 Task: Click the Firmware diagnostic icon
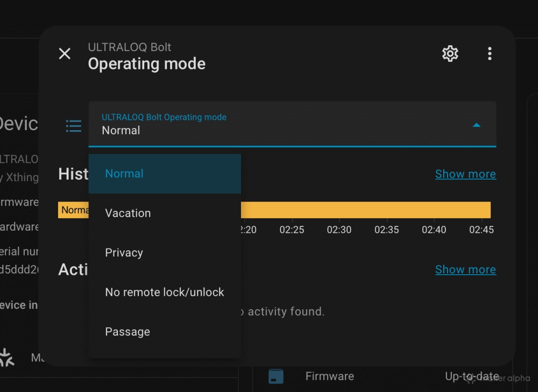pyautogui.click(x=276, y=376)
